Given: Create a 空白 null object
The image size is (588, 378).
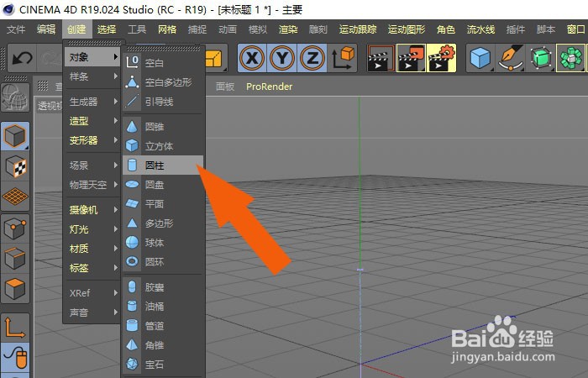Looking at the screenshot, I should pos(163,63).
